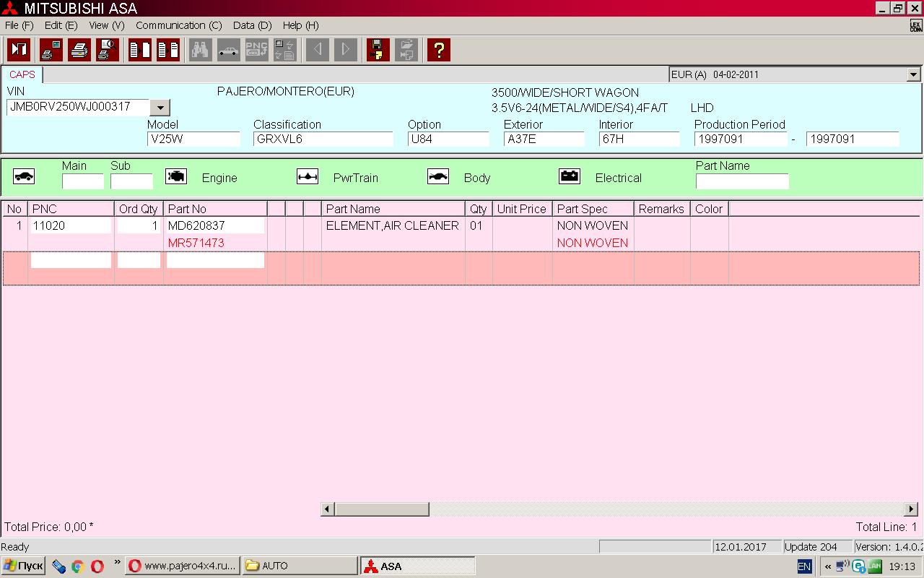Viewport: 924px width, 578px height.
Task: Click the Part Name search field
Action: click(741, 181)
